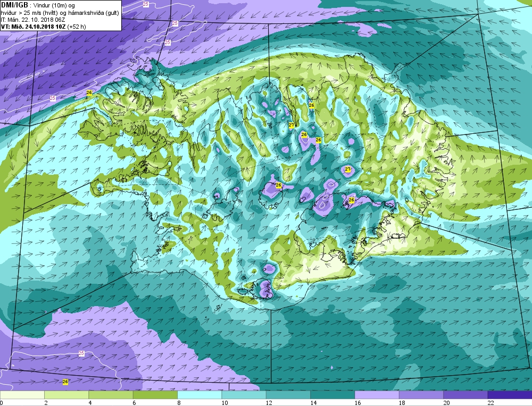Click the medium purple 18–20 m/s legend swatch
Viewport: 532px width, 406px height.
click(421, 395)
